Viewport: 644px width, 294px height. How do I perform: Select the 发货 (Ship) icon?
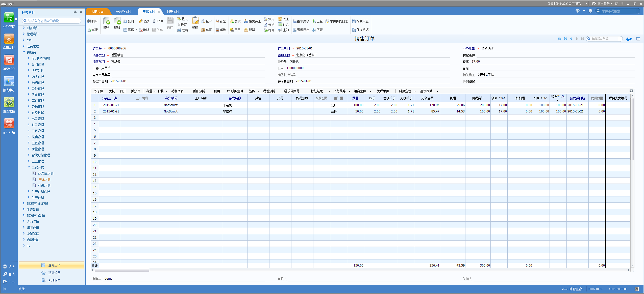[x=235, y=21]
